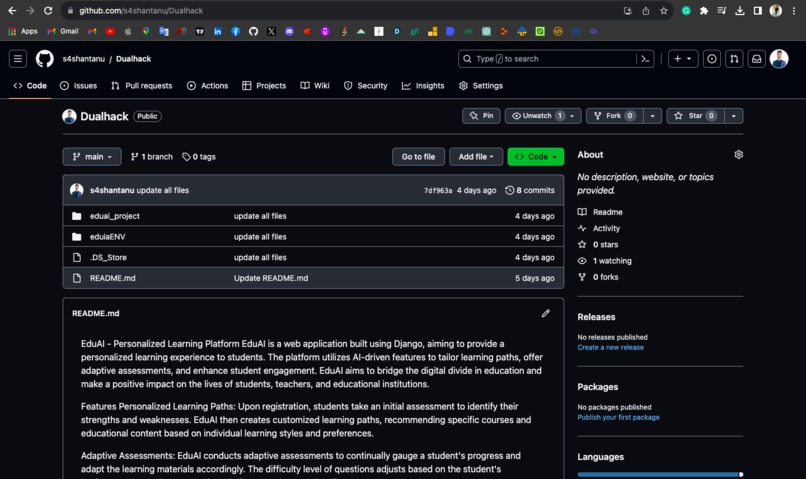Open the s4shantanu owner link in header
The width and height of the screenshot is (806, 479).
click(x=84, y=59)
